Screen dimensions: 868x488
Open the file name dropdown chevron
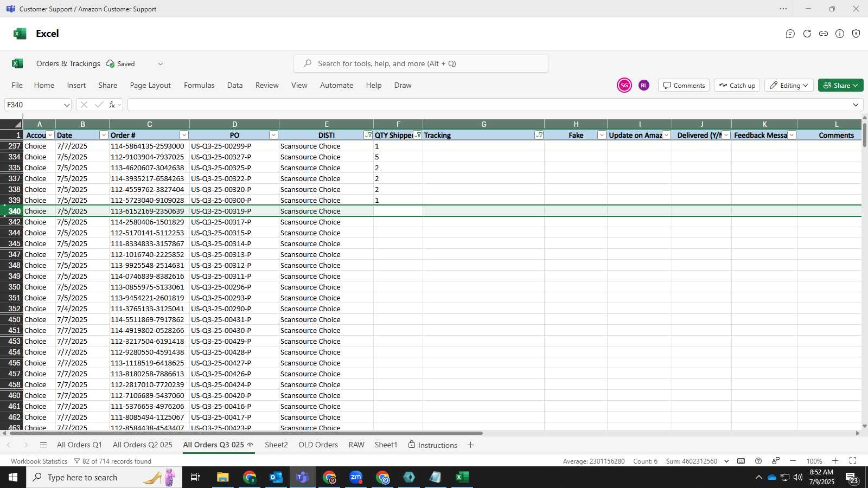tap(161, 64)
